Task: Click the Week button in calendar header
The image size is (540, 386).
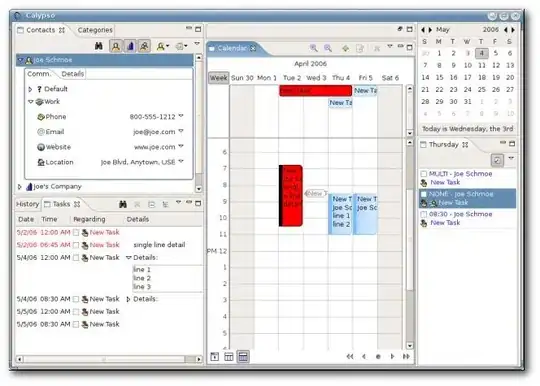Action: pyautogui.click(x=218, y=78)
